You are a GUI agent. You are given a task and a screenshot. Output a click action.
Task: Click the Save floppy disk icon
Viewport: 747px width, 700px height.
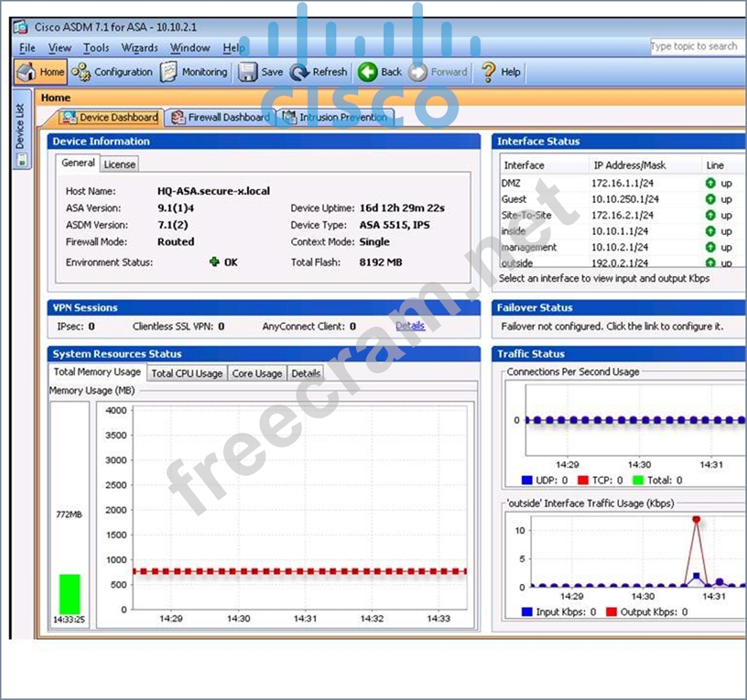pos(248,72)
